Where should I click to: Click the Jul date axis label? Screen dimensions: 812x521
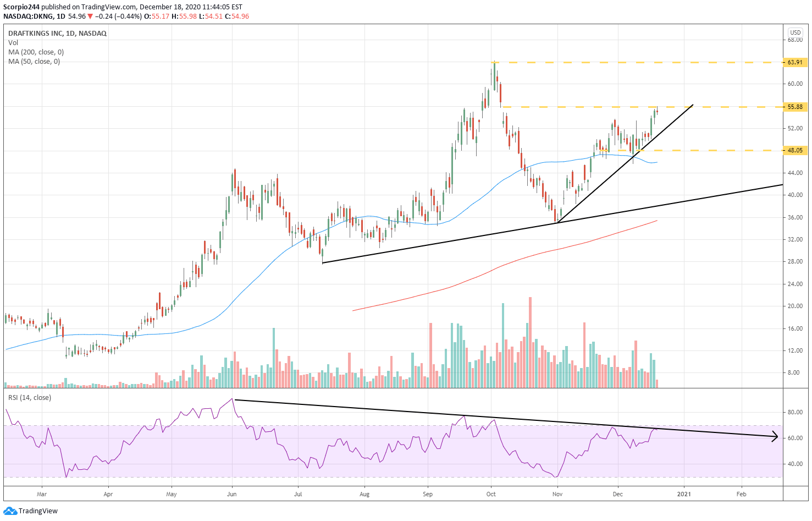coord(298,495)
